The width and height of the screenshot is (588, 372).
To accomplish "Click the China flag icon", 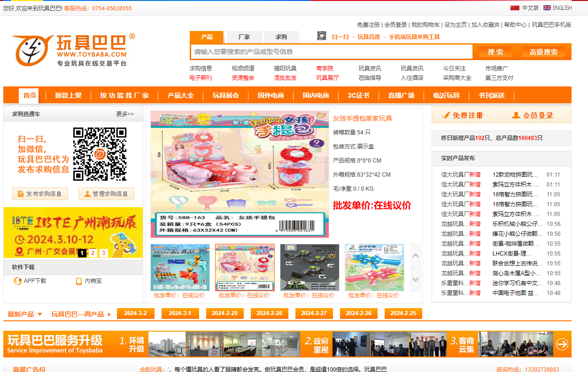I will [515, 8].
